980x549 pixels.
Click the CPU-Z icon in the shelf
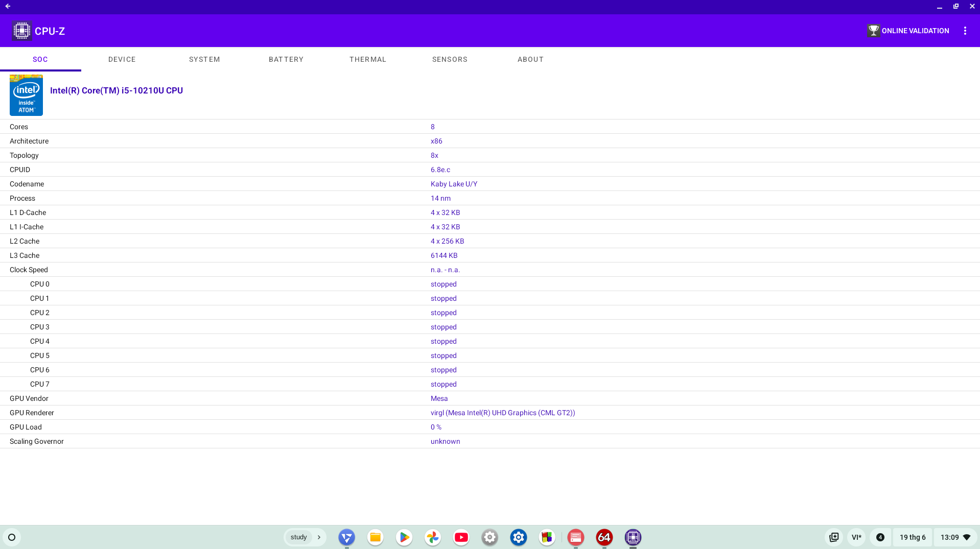[x=633, y=537]
